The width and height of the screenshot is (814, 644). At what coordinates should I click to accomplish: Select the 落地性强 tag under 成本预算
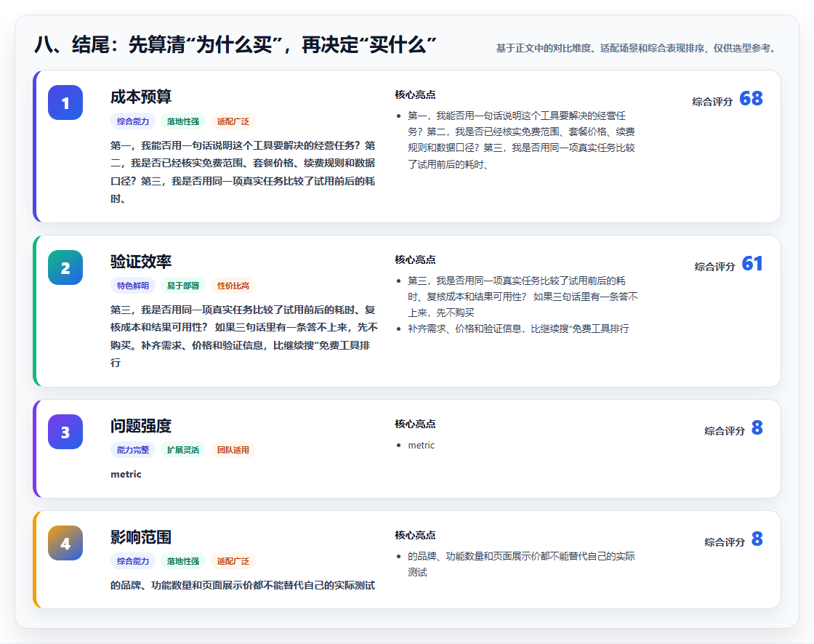pyautogui.click(x=183, y=121)
